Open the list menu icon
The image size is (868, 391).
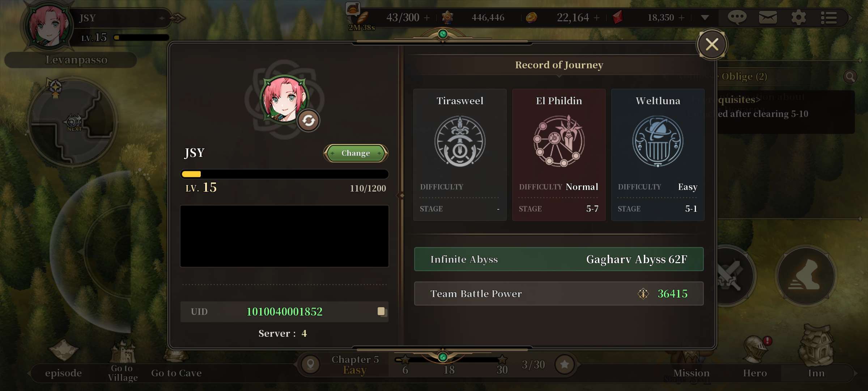829,17
